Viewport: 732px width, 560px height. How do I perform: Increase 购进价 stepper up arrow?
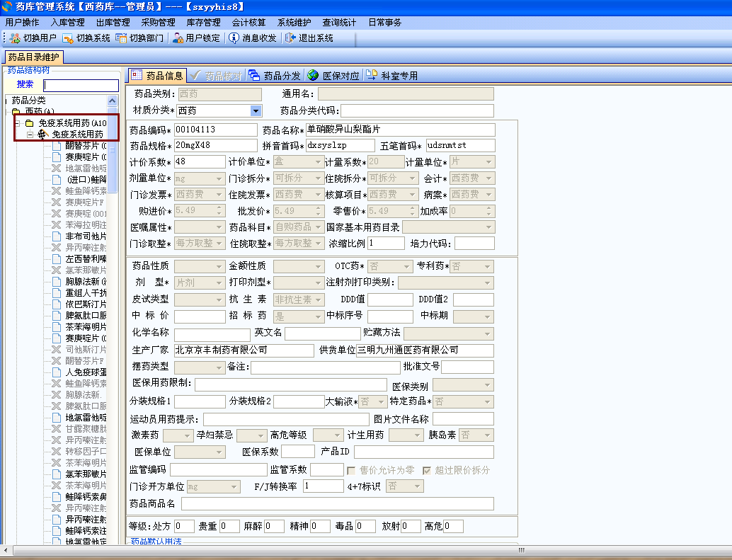[x=219, y=207]
